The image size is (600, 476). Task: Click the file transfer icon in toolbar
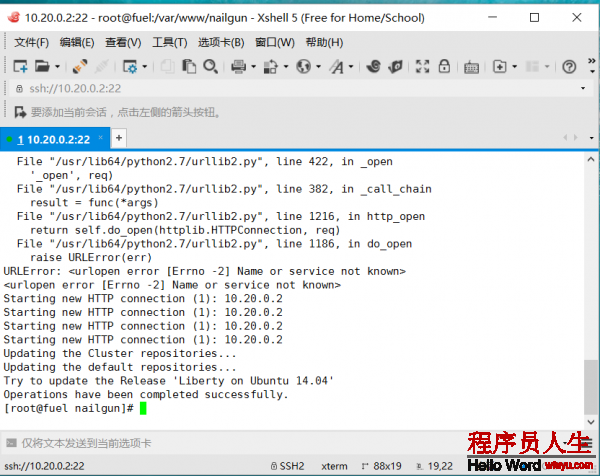271,67
